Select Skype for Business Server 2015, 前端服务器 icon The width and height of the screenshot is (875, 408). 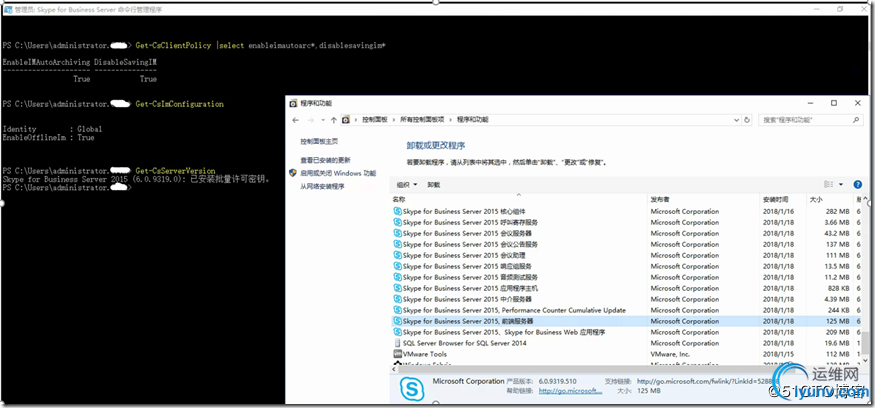point(397,321)
